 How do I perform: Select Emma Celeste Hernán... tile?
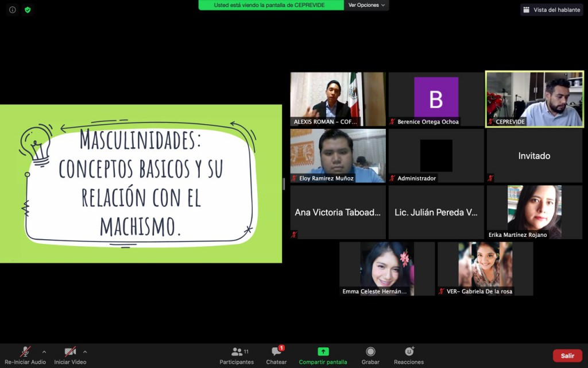click(387, 269)
